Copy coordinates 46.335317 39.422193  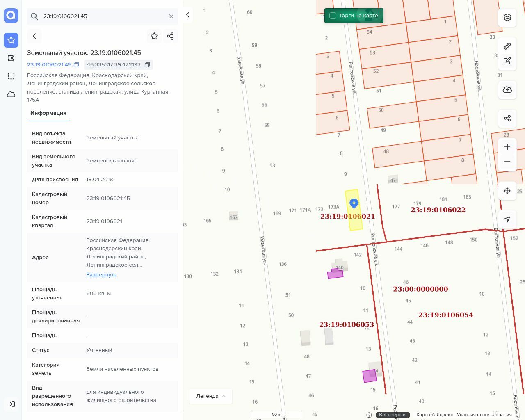click(147, 65)
